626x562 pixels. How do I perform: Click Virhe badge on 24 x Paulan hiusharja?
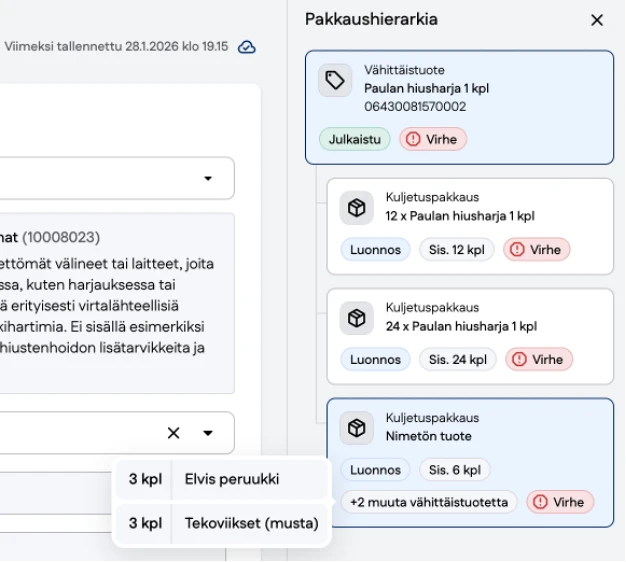[539, 359]
